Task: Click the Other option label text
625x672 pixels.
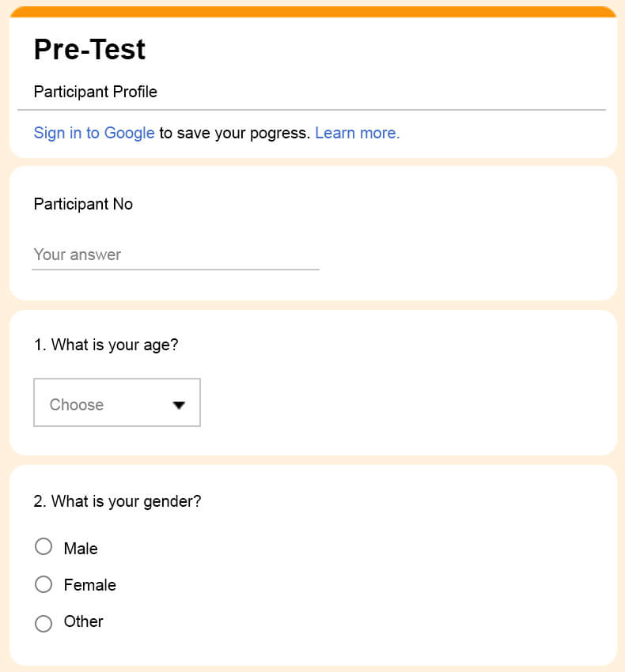Action: pos(83,621)
